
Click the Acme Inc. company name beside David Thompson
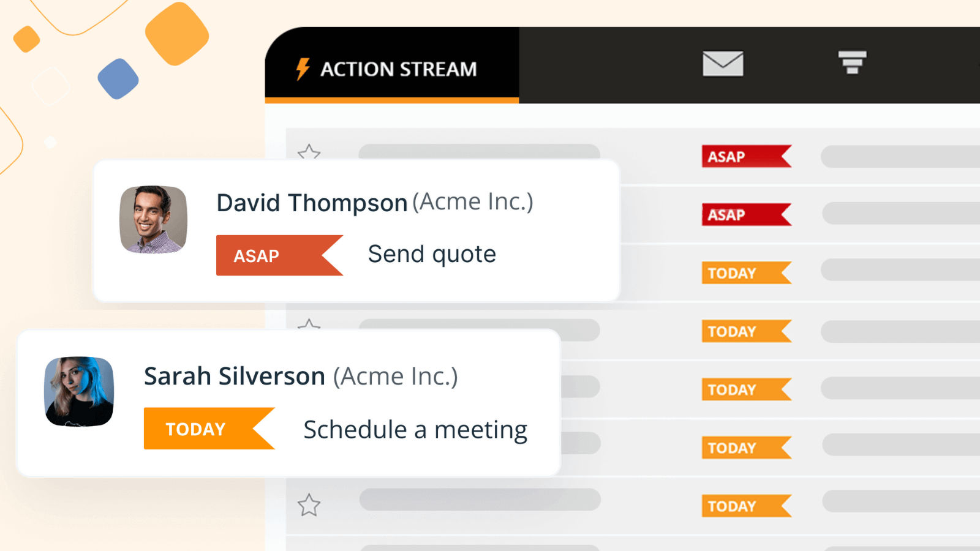coord(473,201)
